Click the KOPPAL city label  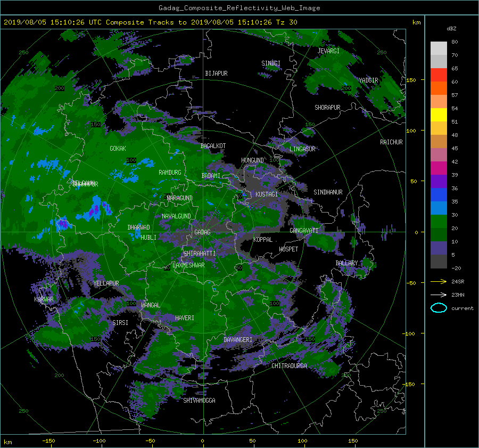pyautogui.click(x=263, y=240)
